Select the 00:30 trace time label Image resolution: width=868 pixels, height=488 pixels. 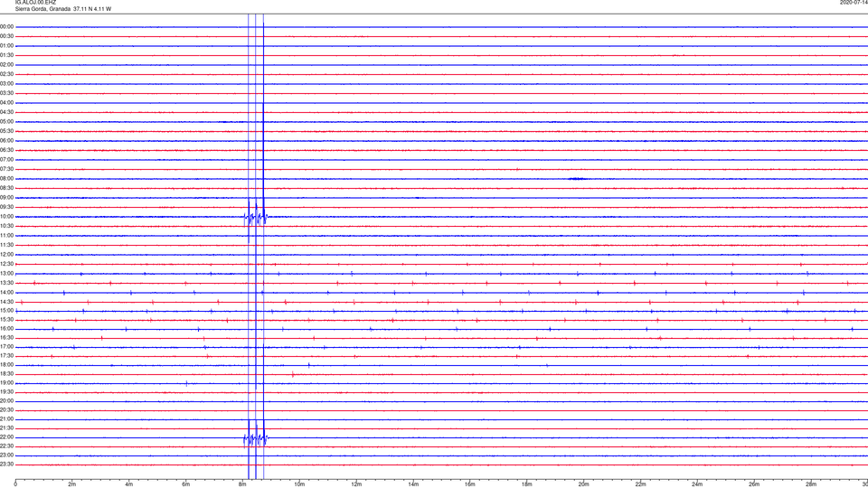(x=7, y=36)
